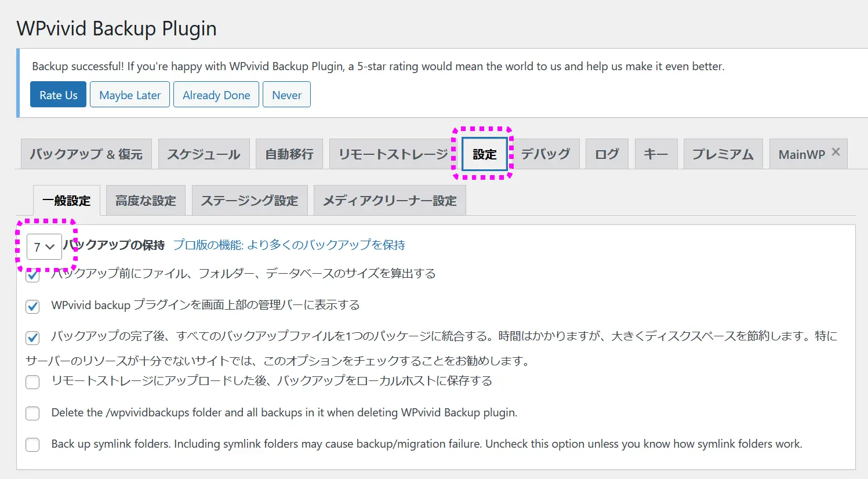This screenshot has height=479, width=868.
Task: Enable delete /wpvividbackups folder on uninstall
Action: (33, 413)
